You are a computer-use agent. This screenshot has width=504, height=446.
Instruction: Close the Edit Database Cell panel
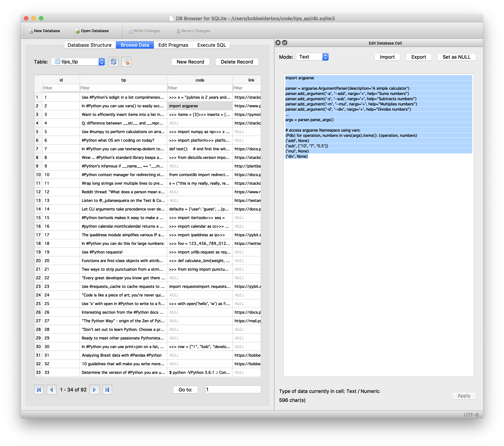278,43
